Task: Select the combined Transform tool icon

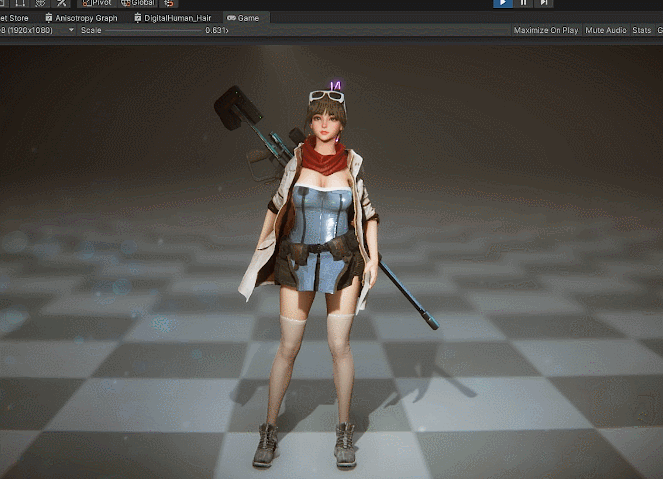Action: point(40,3)
